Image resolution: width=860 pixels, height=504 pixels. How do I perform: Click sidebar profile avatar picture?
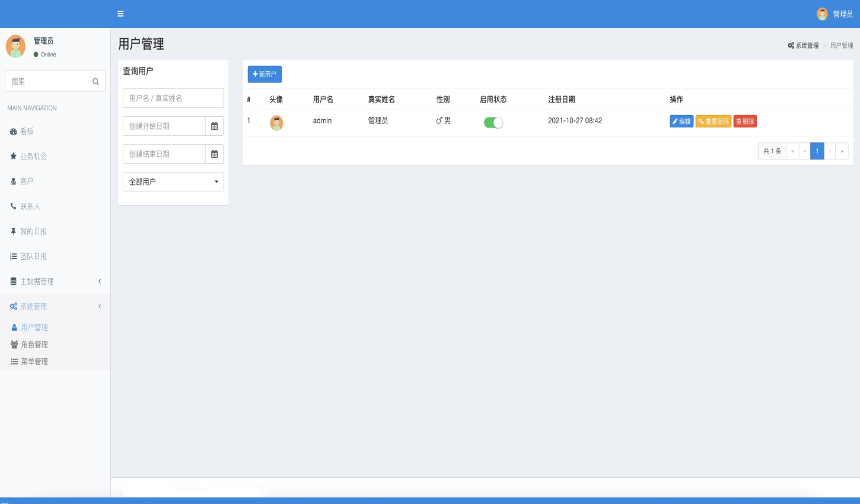tap(15, 46)
